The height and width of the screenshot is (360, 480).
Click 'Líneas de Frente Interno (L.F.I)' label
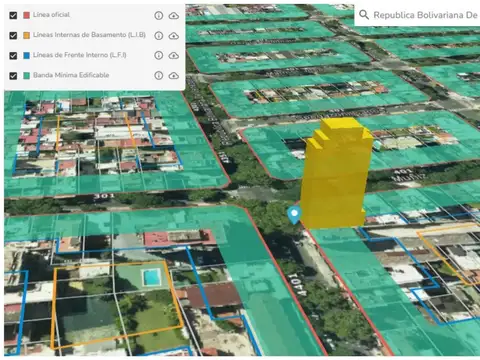tap(80, 55)
